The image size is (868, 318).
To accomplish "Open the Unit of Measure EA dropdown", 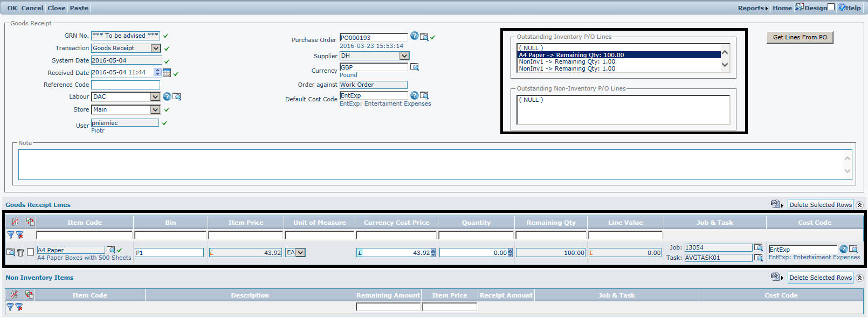I will pos(300,252).
